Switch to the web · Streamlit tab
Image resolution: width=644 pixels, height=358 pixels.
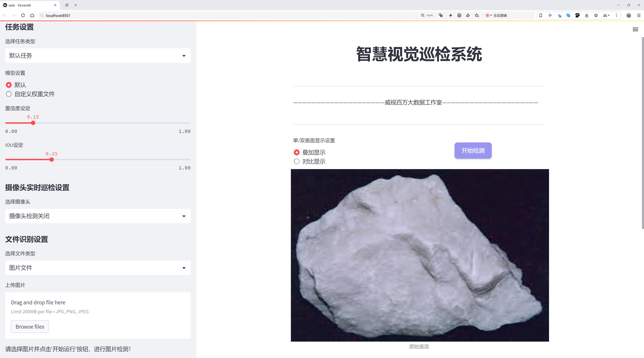pyautogui.click(x=24, y=5)
